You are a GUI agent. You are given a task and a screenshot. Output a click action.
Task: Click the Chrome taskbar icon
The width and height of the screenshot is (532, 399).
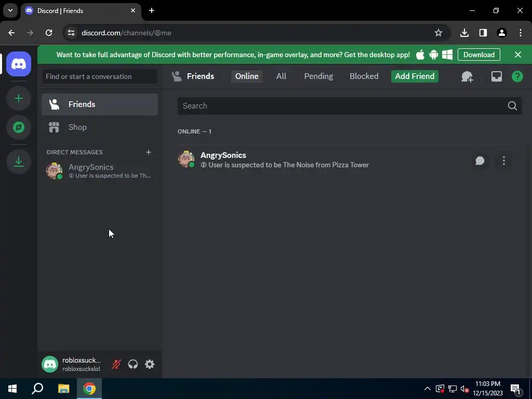(89, 389)
